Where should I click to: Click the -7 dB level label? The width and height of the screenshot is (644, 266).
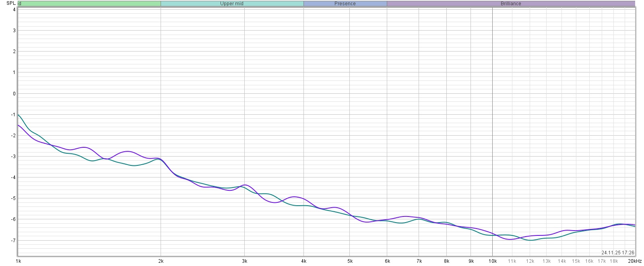14,241
